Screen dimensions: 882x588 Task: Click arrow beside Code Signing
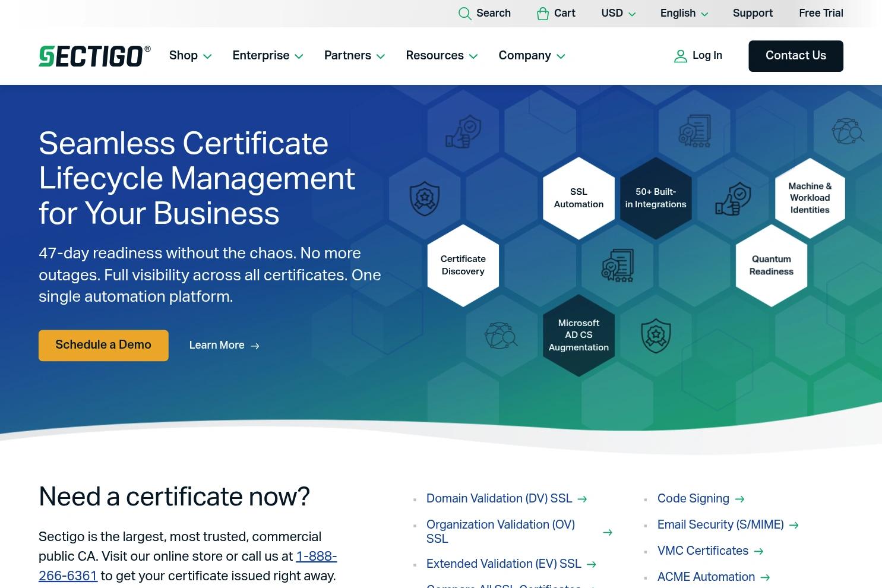(x=739, y=500)
